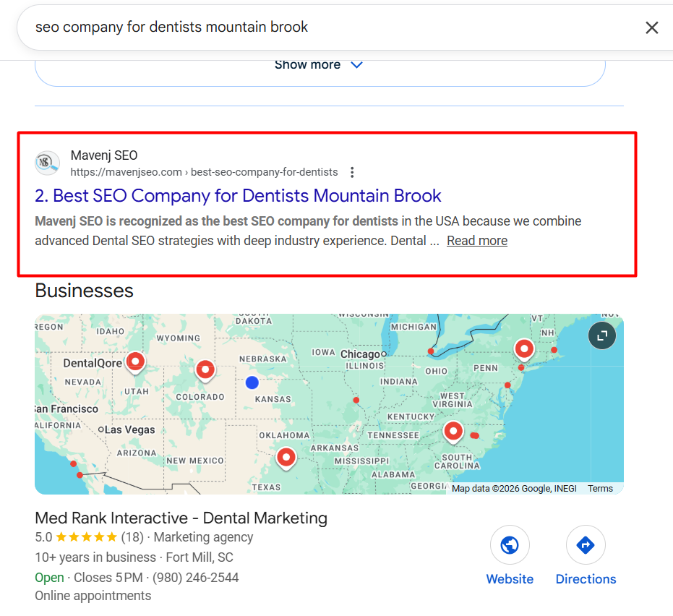Click the map Terms link
Screen dimensions: 673x616
[x=600, y=489]
